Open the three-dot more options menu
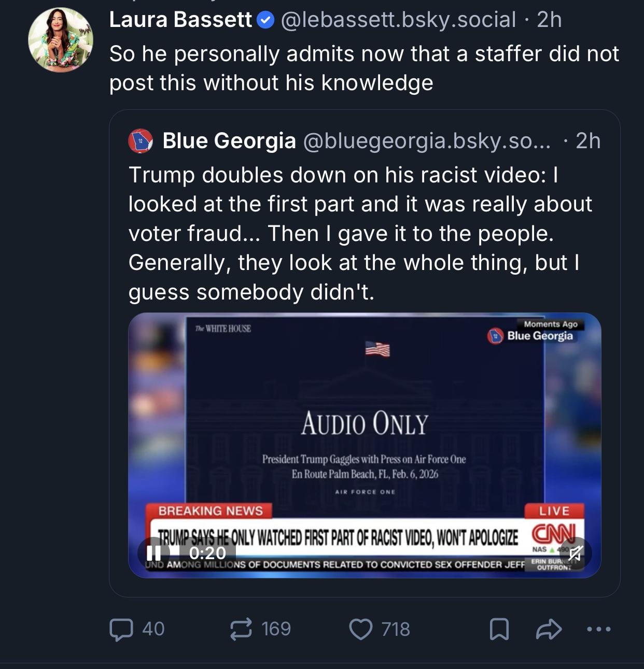The image size is (644, 669). 599,629
